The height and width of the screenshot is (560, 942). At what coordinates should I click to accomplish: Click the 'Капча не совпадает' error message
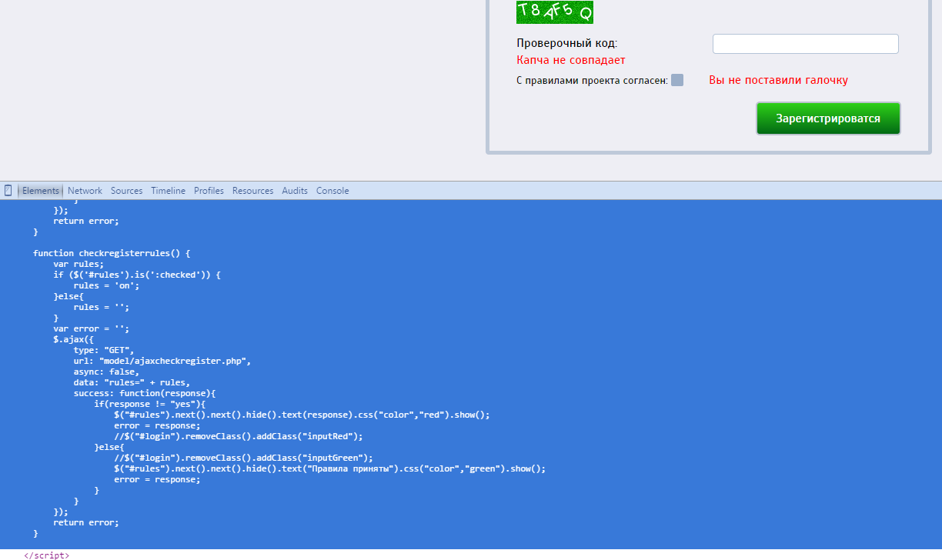click(x=570, y=60)
